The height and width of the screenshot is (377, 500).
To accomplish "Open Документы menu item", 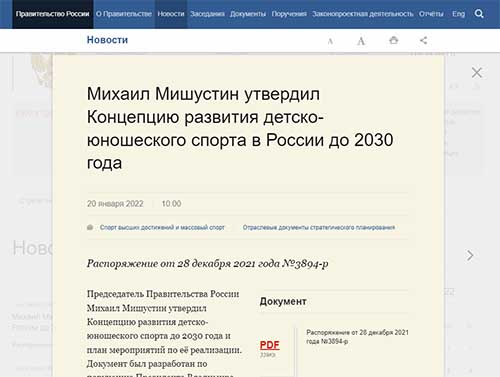I will [248, 14].
